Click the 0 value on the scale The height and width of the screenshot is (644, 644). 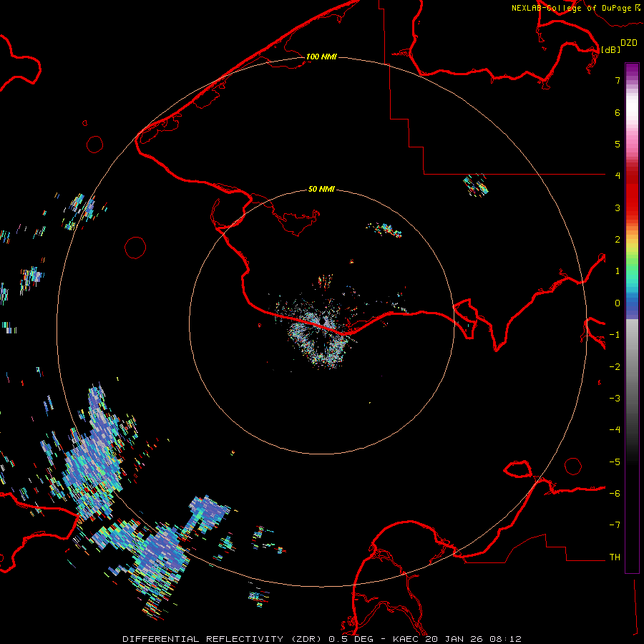click(618, 303)
